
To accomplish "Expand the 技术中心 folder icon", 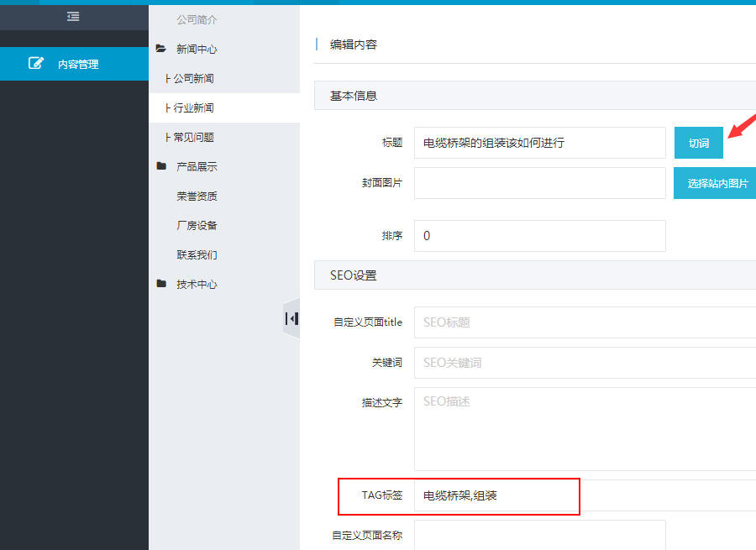I will [x=161, y=284].
